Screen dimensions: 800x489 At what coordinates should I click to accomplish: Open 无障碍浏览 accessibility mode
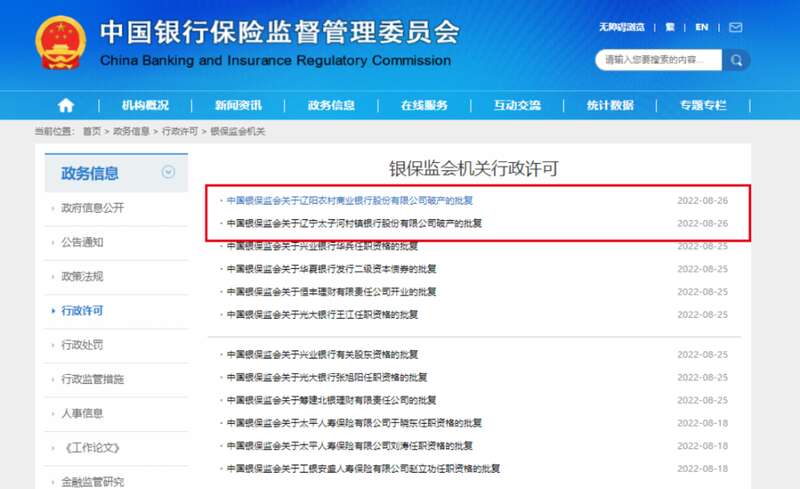coord(622,27)
